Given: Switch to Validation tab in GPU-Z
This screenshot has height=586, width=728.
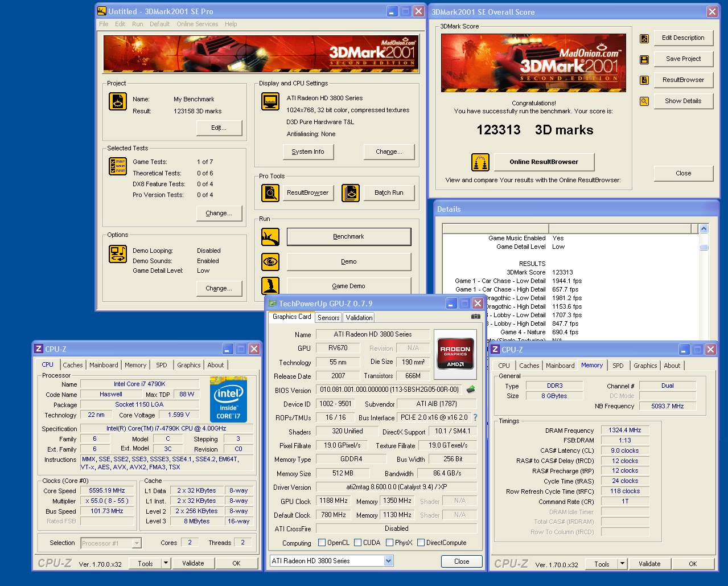Looking at the screenshot, I should click(359, 318).
